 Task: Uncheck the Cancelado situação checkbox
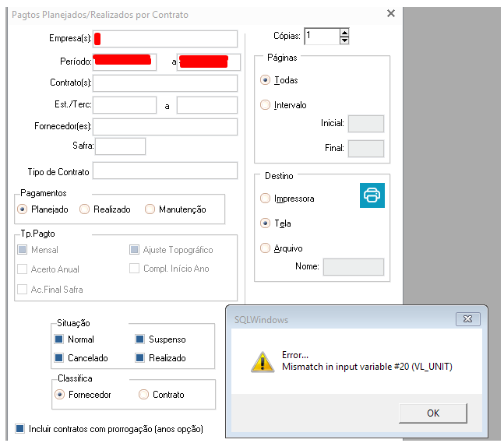59,358
